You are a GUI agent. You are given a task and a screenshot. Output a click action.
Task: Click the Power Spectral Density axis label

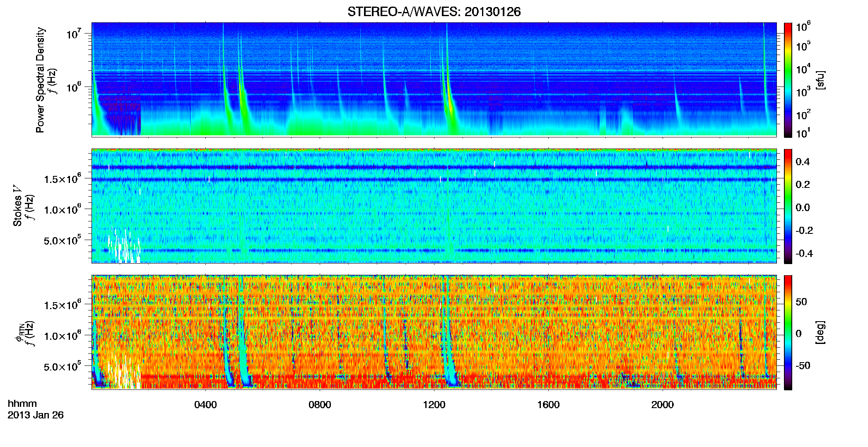40,80
